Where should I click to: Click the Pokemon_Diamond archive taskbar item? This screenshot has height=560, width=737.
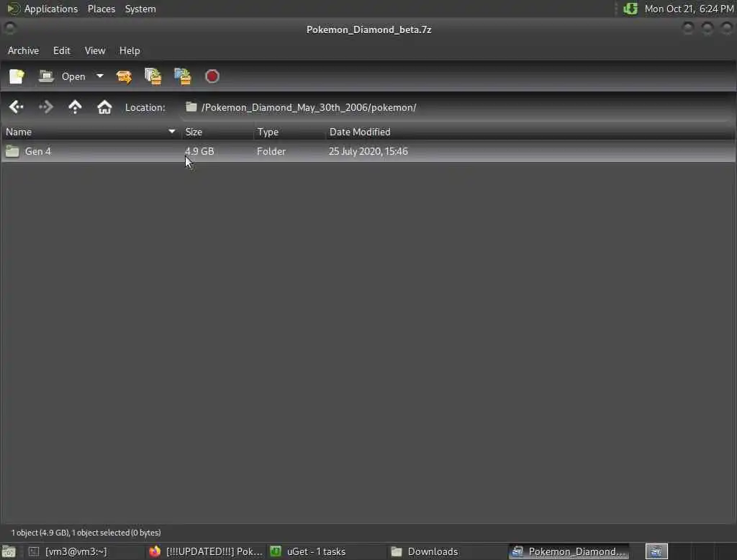[x=569, y=551]
